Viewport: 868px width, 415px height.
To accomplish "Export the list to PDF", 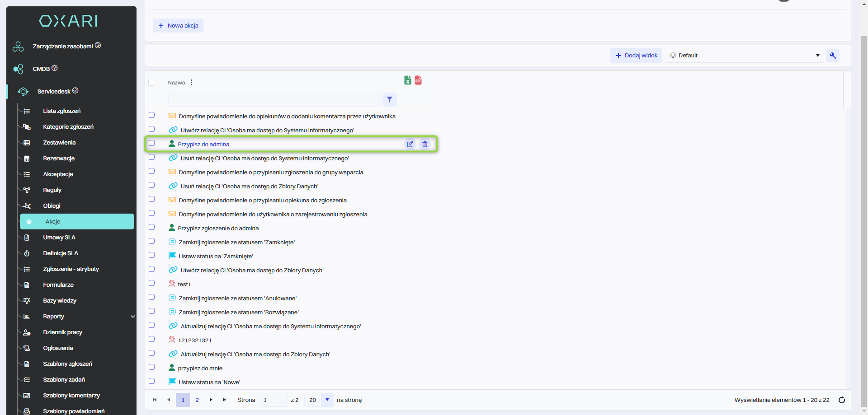I will click(418, 80).
